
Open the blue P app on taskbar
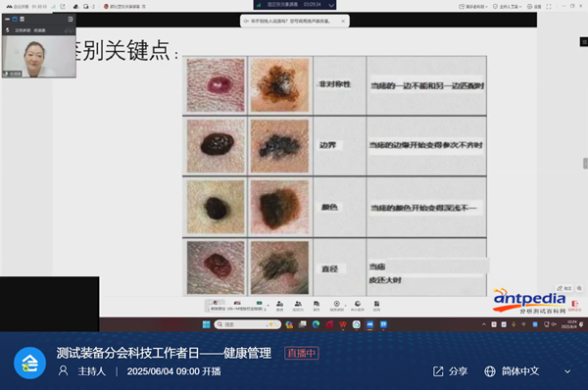[383, 324]
